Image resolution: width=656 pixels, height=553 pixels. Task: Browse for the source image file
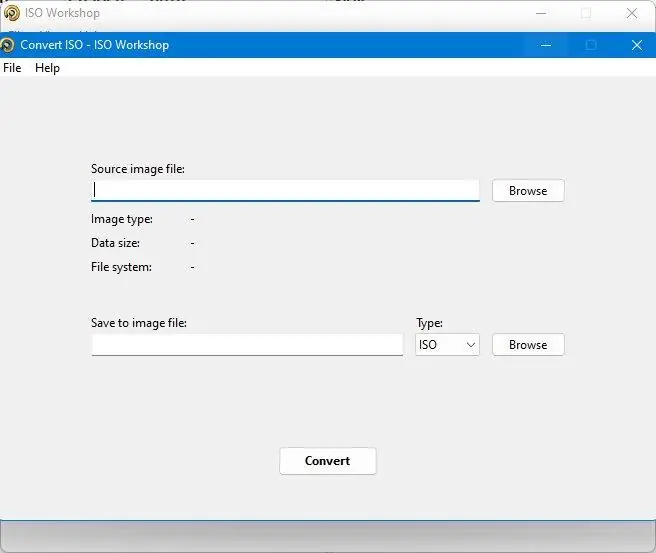[x=528, y=191]
